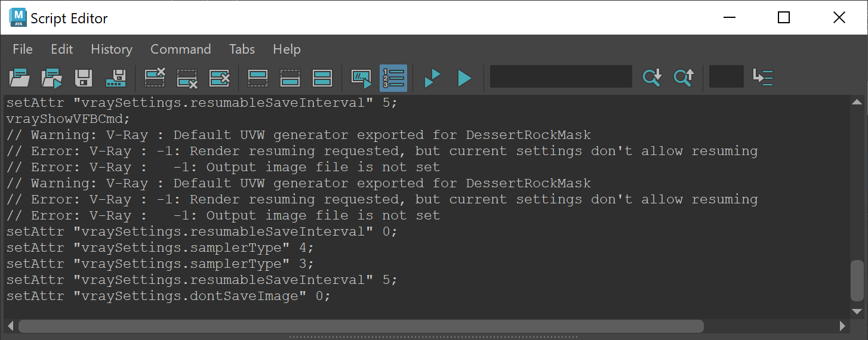Viewport: 868px width, 340px height.
Task: Open the Help menu
Action: tap(287, 50)
